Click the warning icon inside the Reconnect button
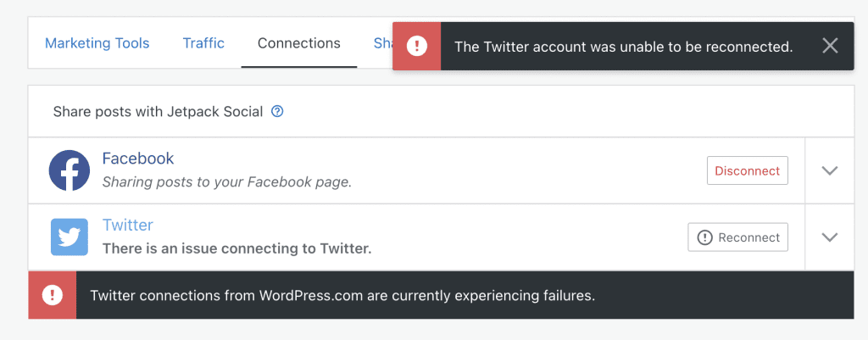This screenshot has width=868, height=340. tap(704, 237)
